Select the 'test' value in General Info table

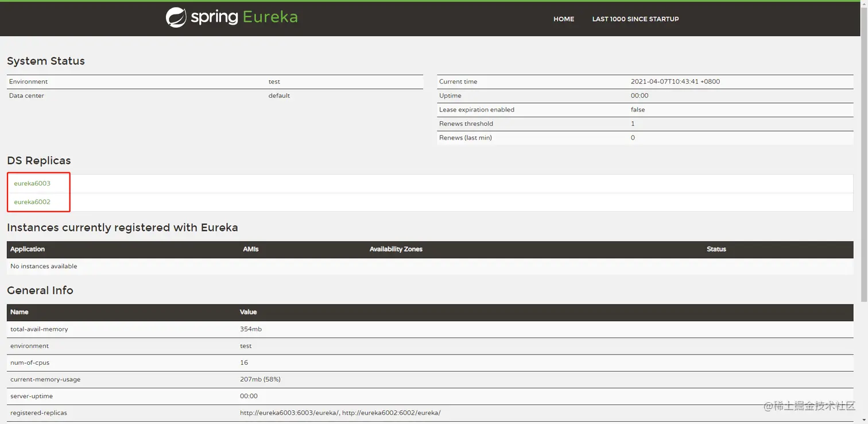click(246, 346)
